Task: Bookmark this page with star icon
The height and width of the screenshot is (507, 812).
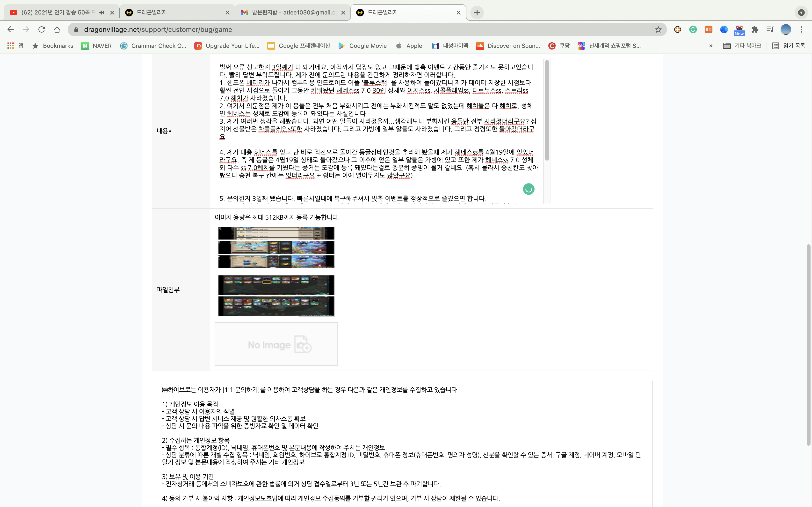Action: point(658,29)
